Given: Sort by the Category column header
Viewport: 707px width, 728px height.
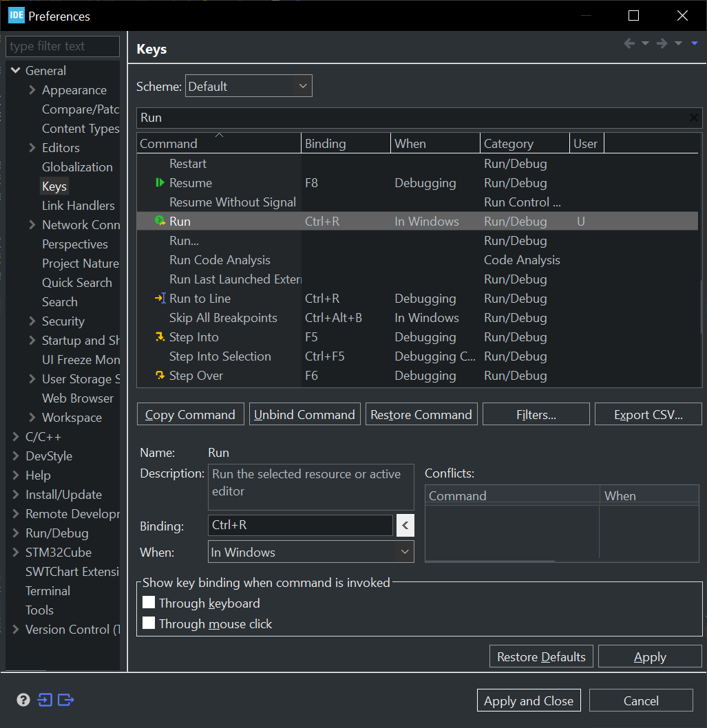Looking at the screenshot, I should [525, 143].
